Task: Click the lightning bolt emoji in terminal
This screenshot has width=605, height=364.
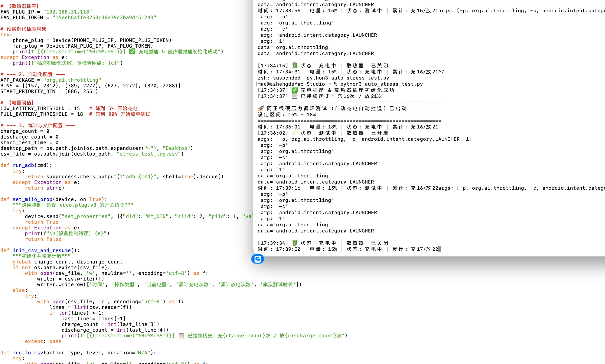Action: coord(294,133)
